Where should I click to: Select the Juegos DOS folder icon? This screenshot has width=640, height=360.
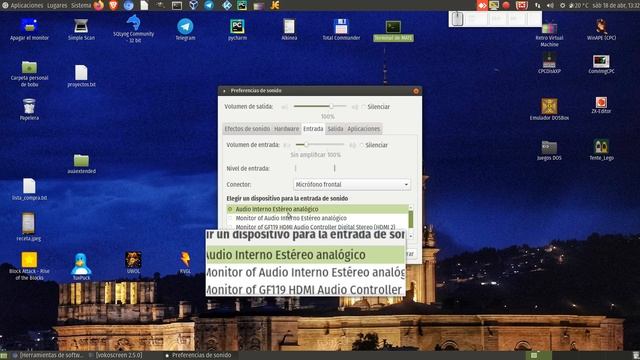coord(549,150)
